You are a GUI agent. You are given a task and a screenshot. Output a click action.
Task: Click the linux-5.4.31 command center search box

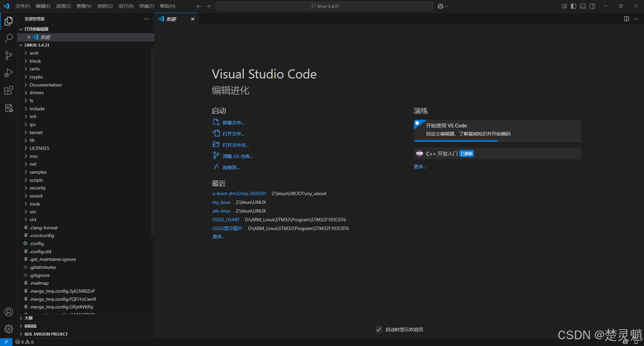pos(324,6)
